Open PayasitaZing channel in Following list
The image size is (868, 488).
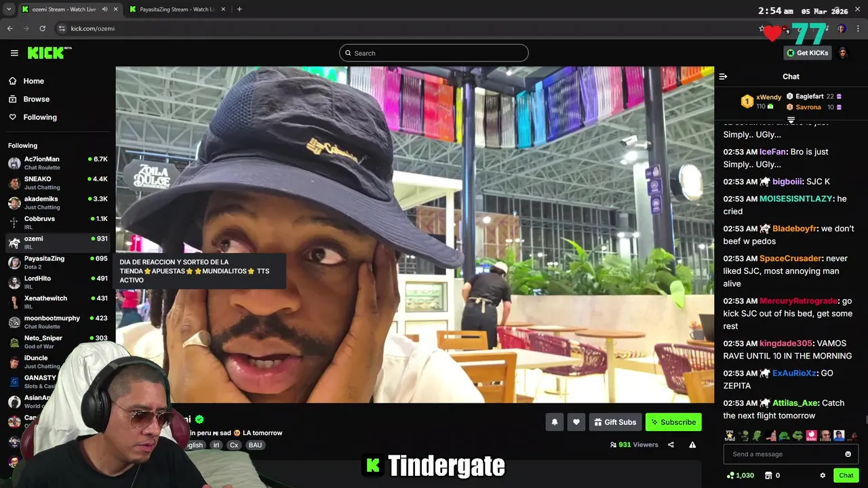pyautogui.click(x=58, y=262)
